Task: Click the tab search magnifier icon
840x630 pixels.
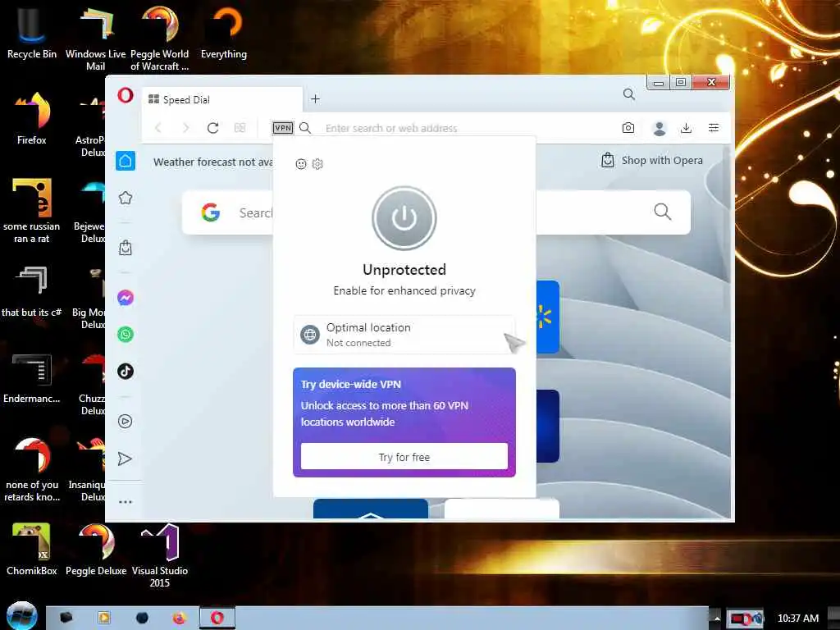Action: pyautogui.click(x=629, y=95)
